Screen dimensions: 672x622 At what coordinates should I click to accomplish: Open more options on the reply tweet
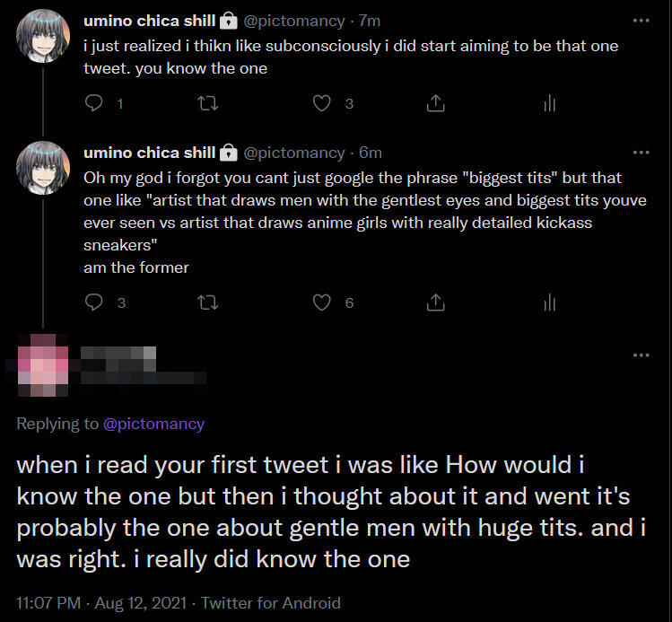641,355
